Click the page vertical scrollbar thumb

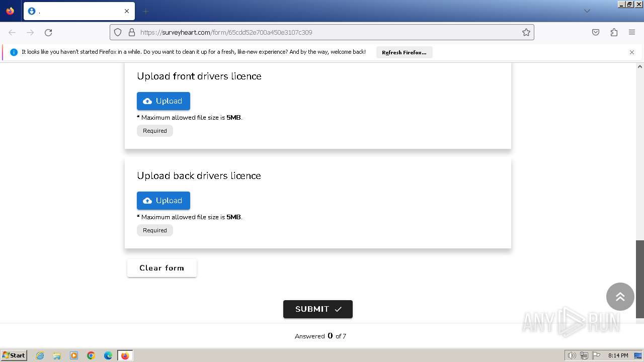[x=640, y=279]
